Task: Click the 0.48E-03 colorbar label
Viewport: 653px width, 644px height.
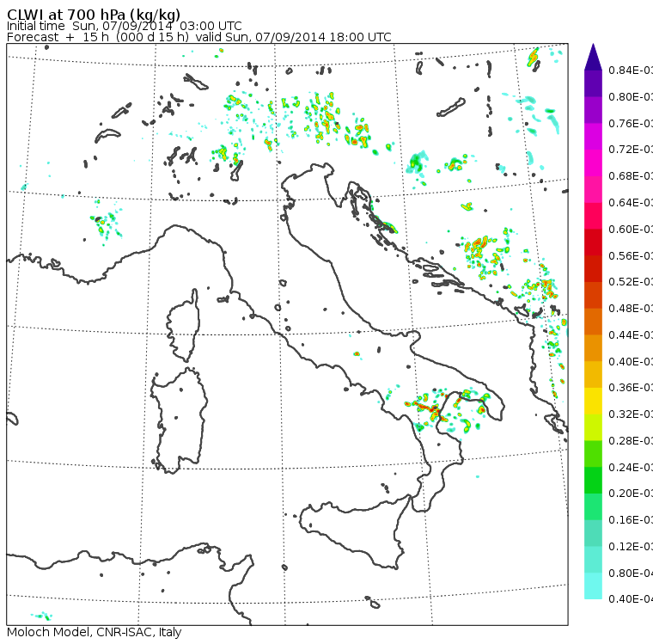Action: 631,309
